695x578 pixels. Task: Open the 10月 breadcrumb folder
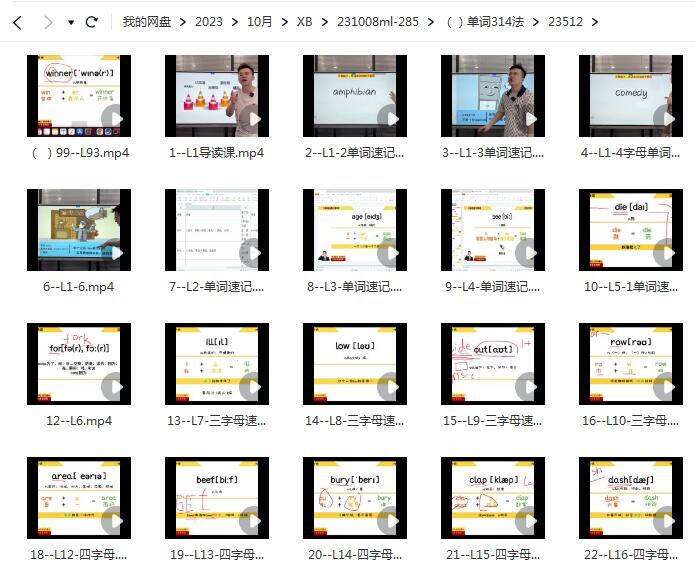(x=259, y=22)
